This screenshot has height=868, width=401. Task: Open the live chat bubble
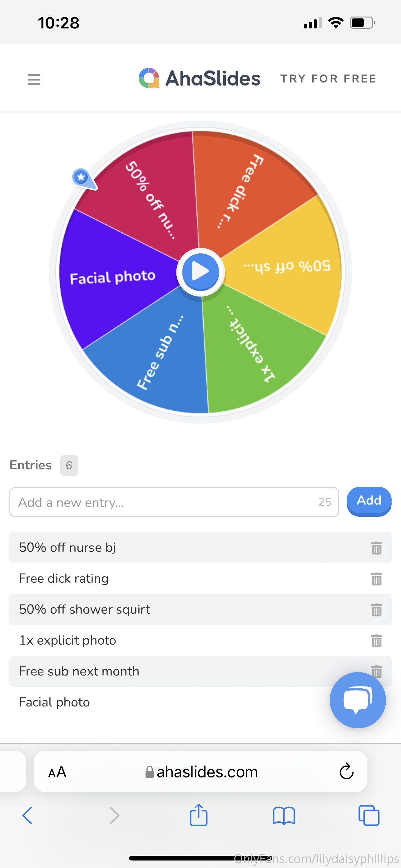click(x=358, y=700)
